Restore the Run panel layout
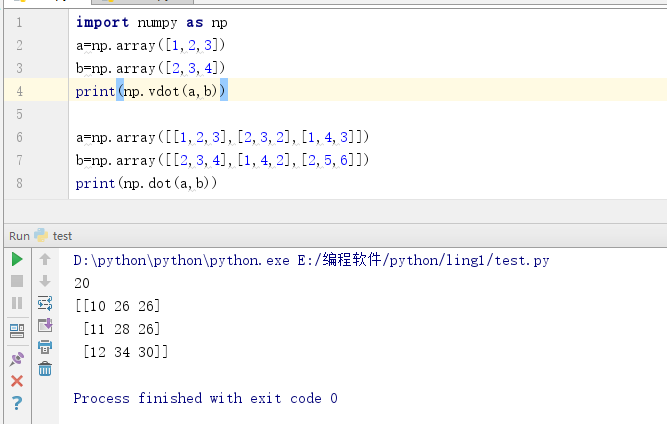The height and width of the screenshot is (424, 667). pyautogui.click(x=17, y=331)
